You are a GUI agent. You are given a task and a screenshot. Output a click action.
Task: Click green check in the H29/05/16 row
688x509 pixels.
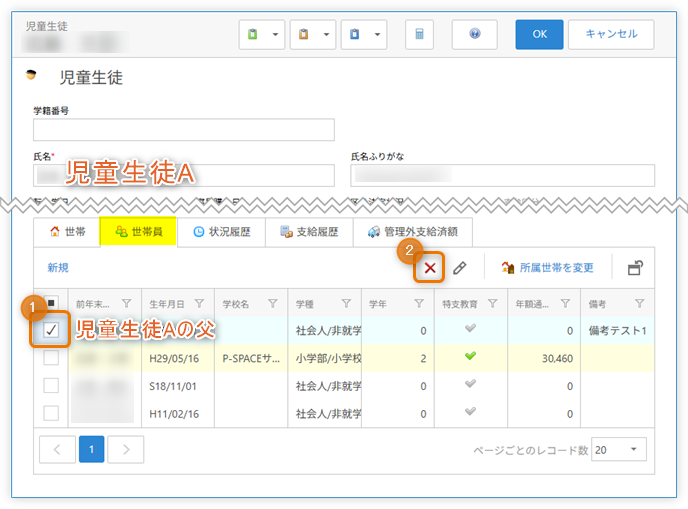point(470,356)
